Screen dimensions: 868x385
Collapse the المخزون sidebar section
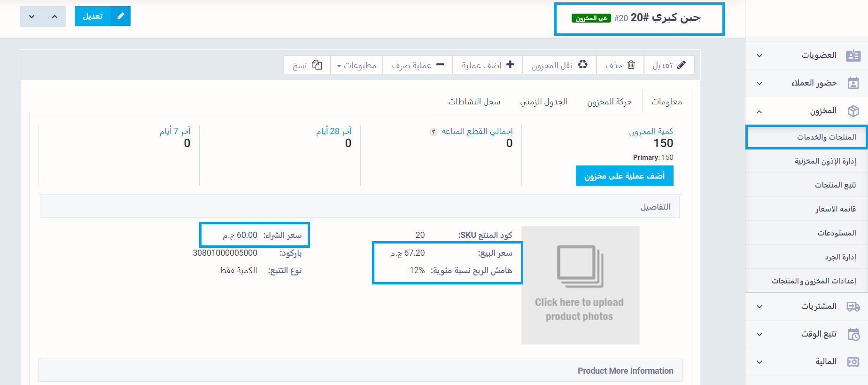coord(759,111)
